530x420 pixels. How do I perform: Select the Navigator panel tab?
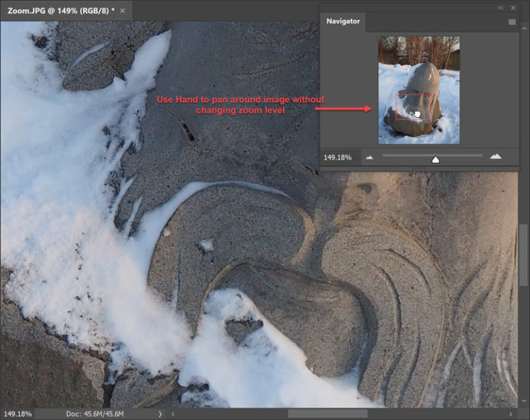[343, 21]
